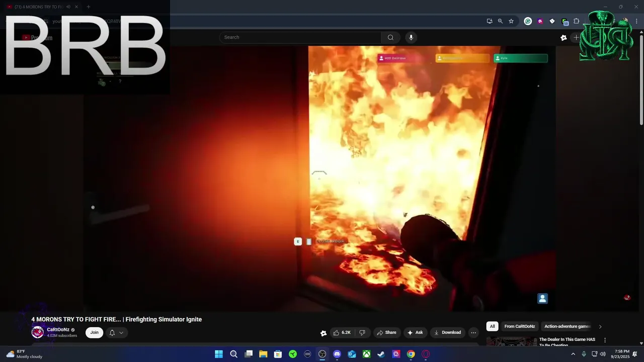Select the From CaRtOoNz filter chip
This screenshot has height=362, width=644.
[520, 326]
